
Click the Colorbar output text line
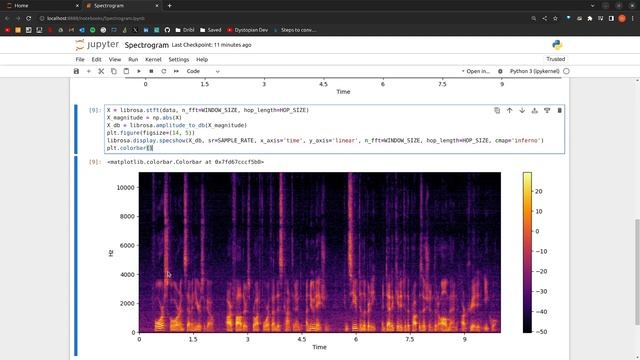[185, 162]
